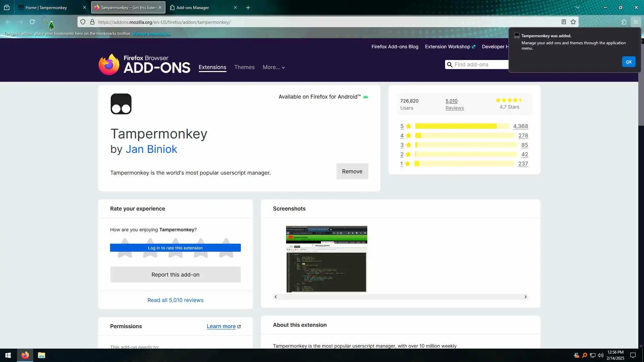Expand the More... dropdown in navigation
Viewport: 644px width, 362px height.
[274, 67]
